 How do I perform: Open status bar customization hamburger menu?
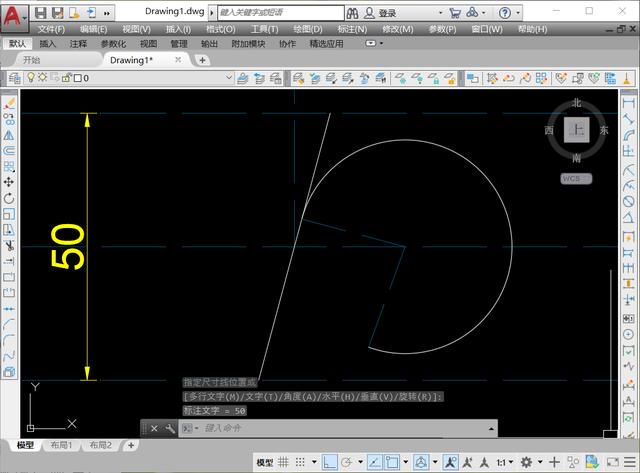630,462
